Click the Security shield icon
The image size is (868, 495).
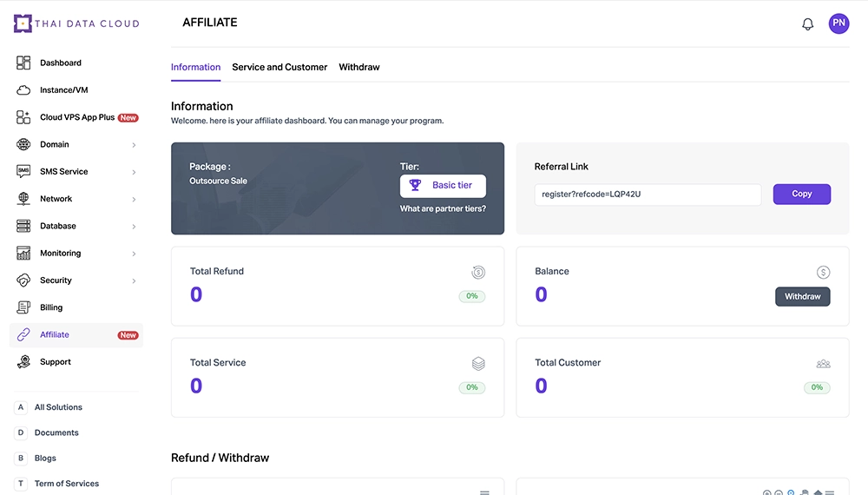pos(23,280)
